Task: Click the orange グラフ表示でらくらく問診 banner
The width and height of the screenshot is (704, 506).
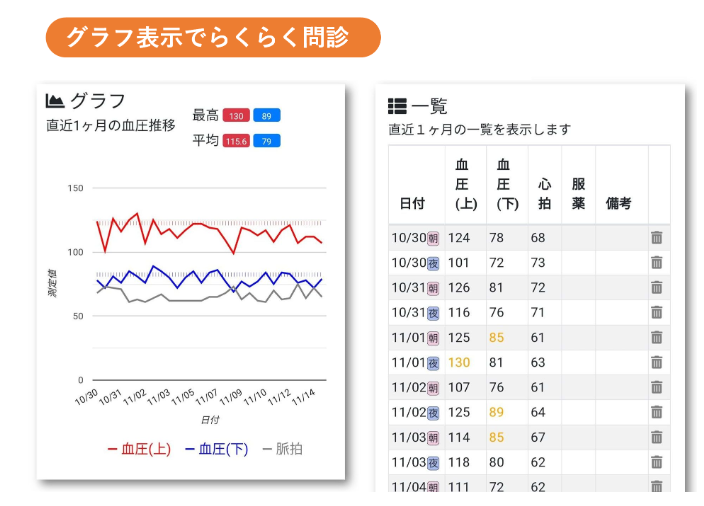Action: [213, 37]
